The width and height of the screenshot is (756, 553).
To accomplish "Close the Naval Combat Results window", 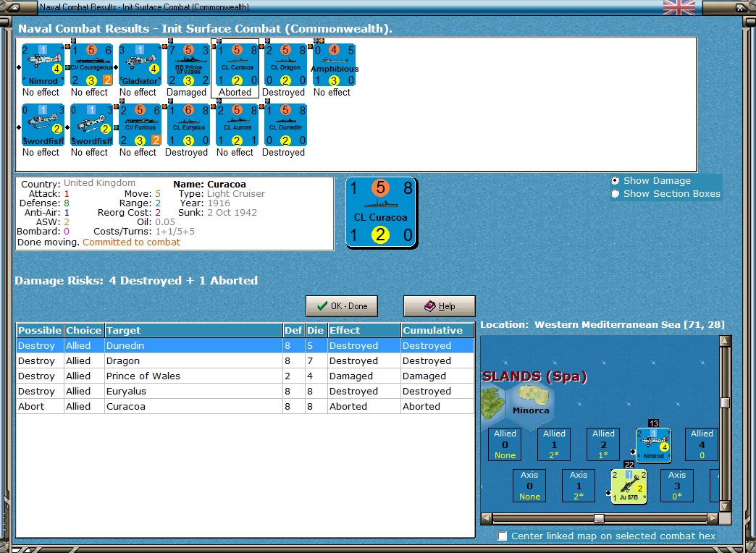I will [x=741, y=7].
